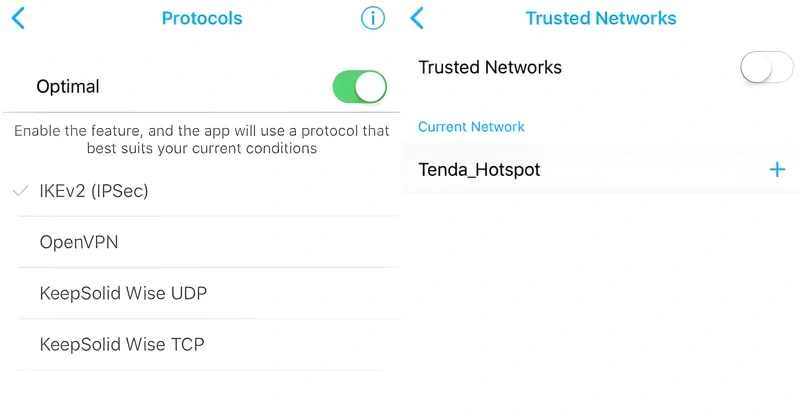Viewport: 800px width, 420px height.
Task: Select KeepSolid Wise UDP protocol
Action: pyautogui.click(x=123, y=293)
